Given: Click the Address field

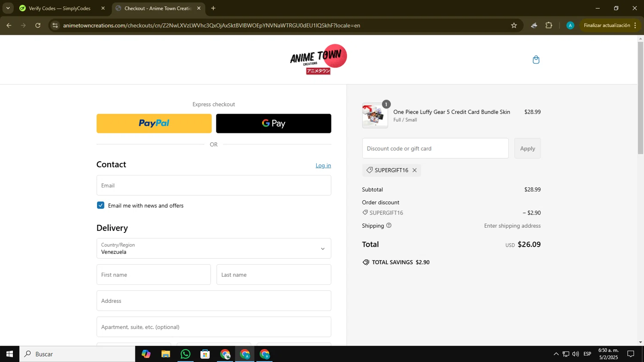Looking at the screenshot, I should pyautogui.click(x=214, y=301).
